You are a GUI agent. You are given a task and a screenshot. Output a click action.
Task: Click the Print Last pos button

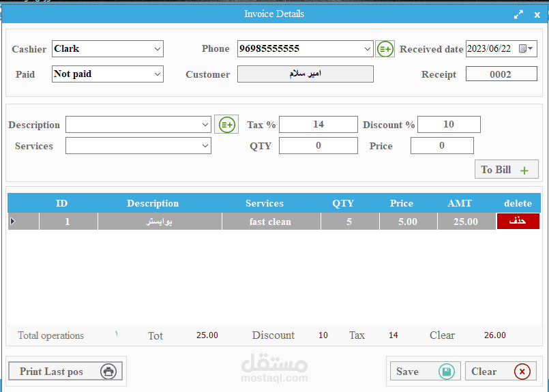65,372
